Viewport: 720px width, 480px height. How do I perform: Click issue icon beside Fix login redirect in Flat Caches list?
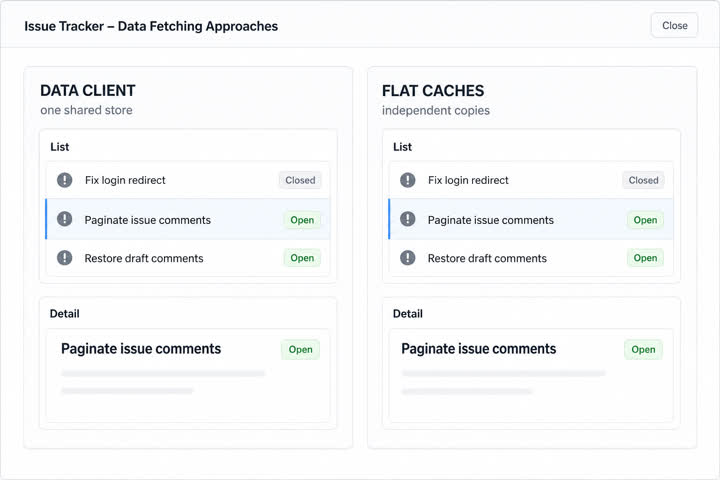pyautogui.click(x=407, y=180)
